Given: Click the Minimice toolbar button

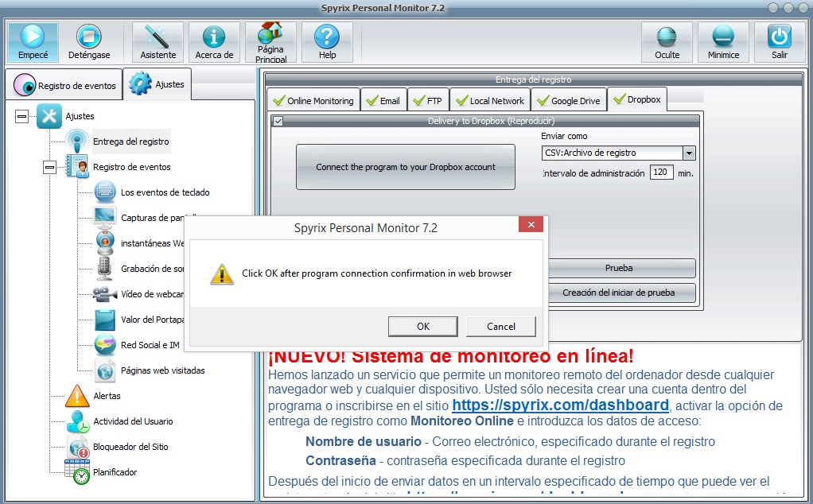Looking at the screenshot, I should [x=723, y=42].
